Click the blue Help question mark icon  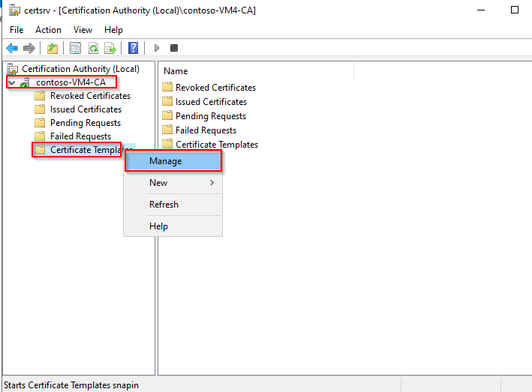(x=133, y=48)
